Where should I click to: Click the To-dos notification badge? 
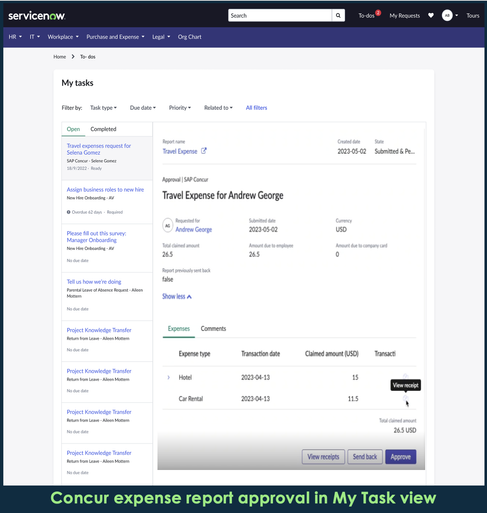pos(378,13)
